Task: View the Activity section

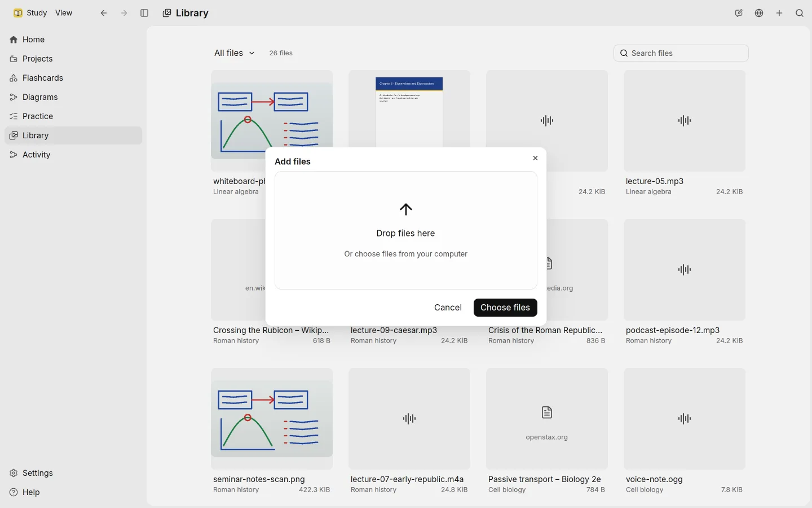Action: [x=73, y=155]
